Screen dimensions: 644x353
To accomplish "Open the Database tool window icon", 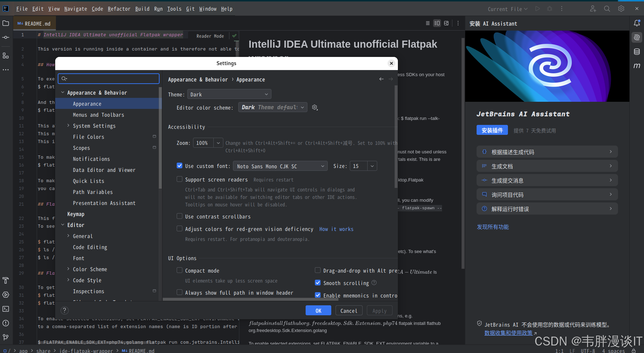I will [637, 52].
